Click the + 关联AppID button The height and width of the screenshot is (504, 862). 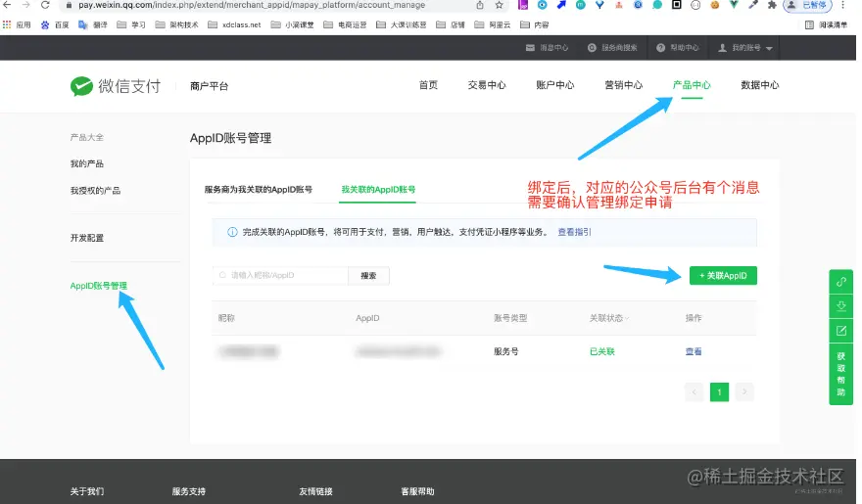(723, 276)
